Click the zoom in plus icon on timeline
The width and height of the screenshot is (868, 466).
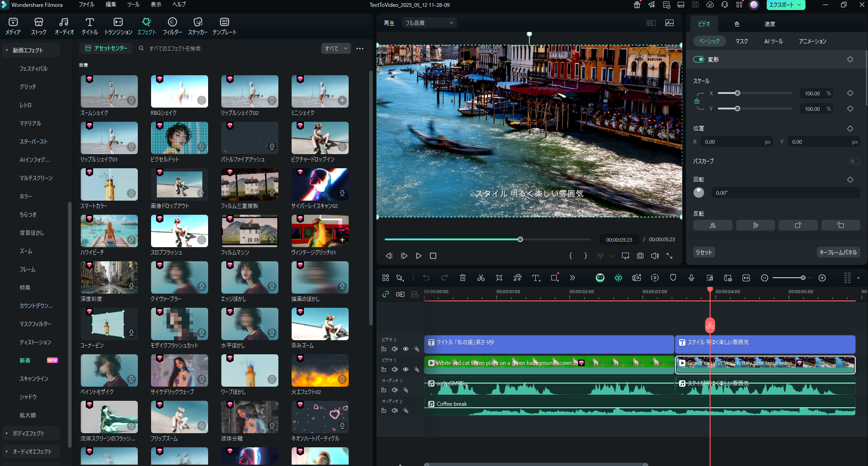click(822, 278)
